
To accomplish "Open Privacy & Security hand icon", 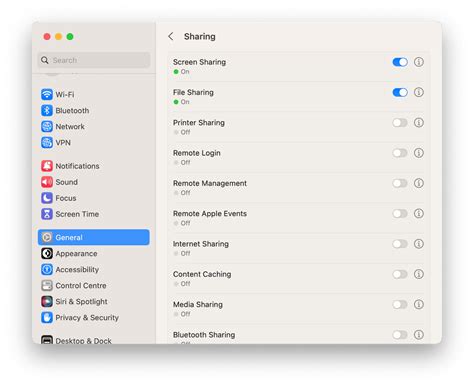I will pos(47,317).
